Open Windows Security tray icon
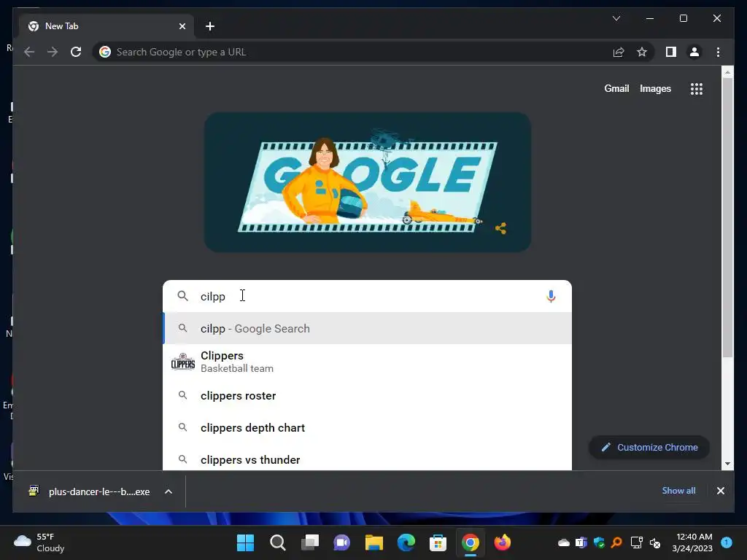This screenshot has width=747, height=560. tap(599, 542)
